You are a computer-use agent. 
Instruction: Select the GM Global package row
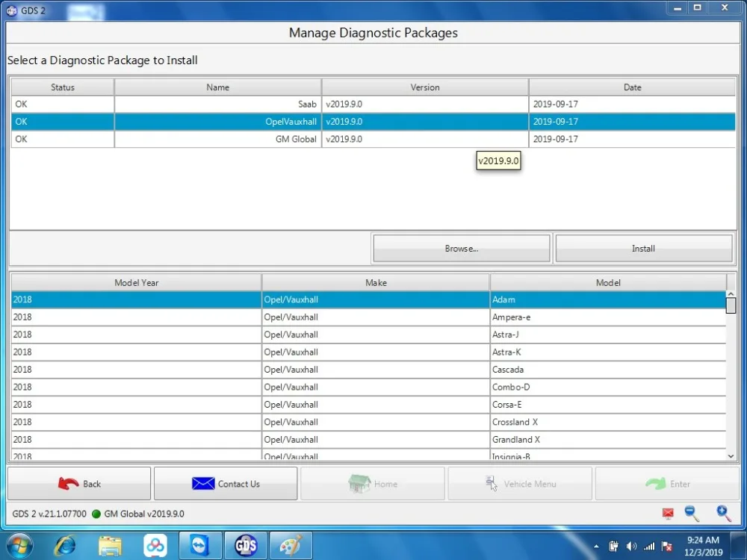coord(373,139)
